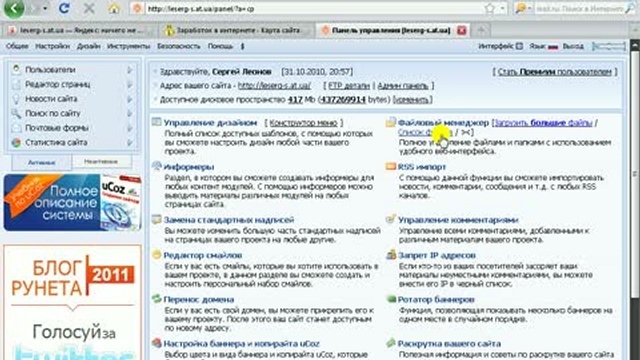This screenshot has width=640, height=360.
Task: Expand the Пользователи submenu arrow
Action: pyautogui.click(x=130, y=70)
